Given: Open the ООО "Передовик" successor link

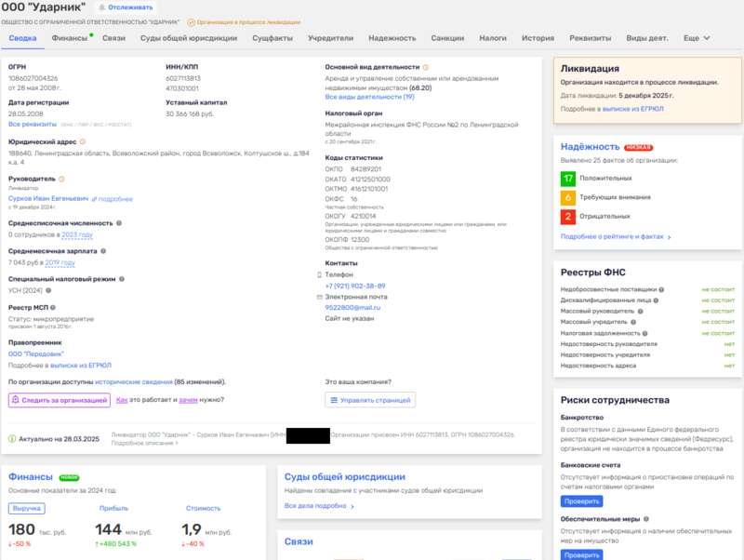Looking at the screenshot, I should (36, 354).
